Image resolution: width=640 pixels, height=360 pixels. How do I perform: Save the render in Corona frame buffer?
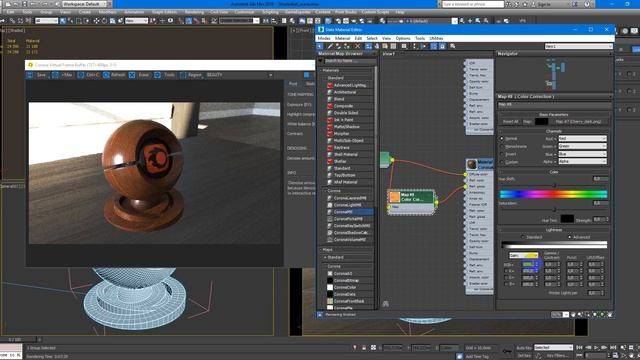(x=37, y=75)
